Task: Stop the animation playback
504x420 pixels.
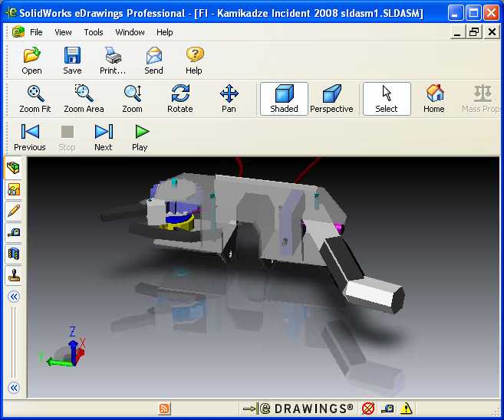Action: 67,137
